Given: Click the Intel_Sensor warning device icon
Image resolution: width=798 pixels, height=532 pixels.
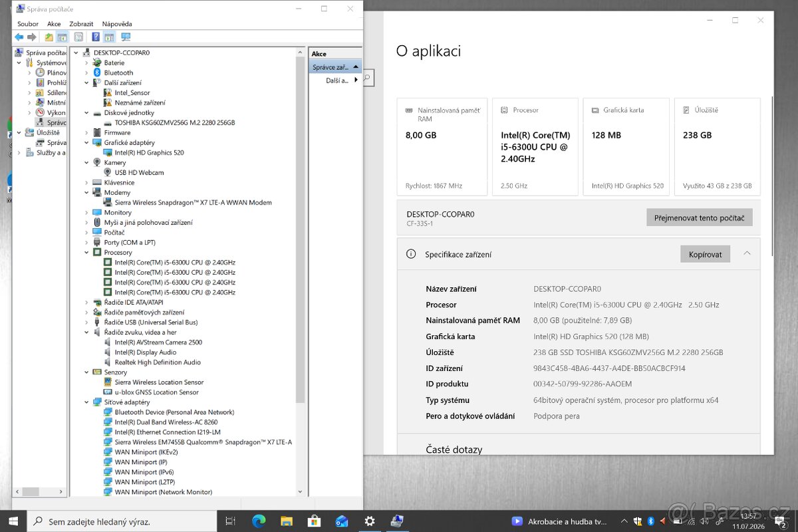Looking at the screenshot, I should [x=108, y=92].
